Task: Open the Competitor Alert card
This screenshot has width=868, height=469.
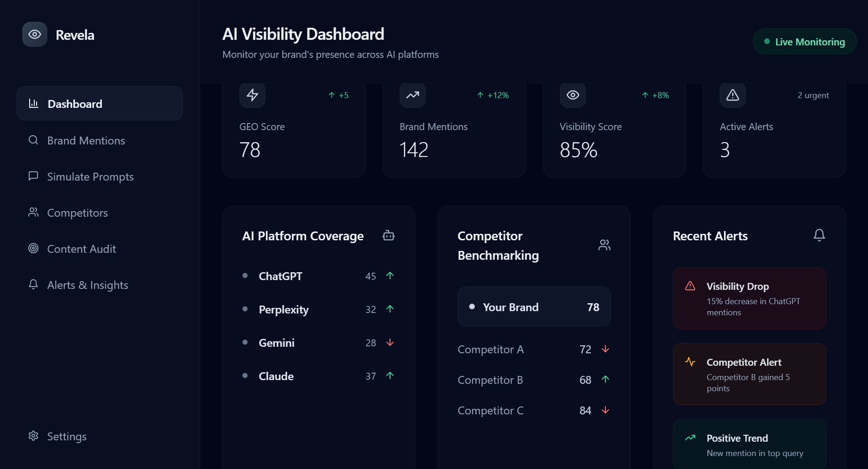Action: 749,374
